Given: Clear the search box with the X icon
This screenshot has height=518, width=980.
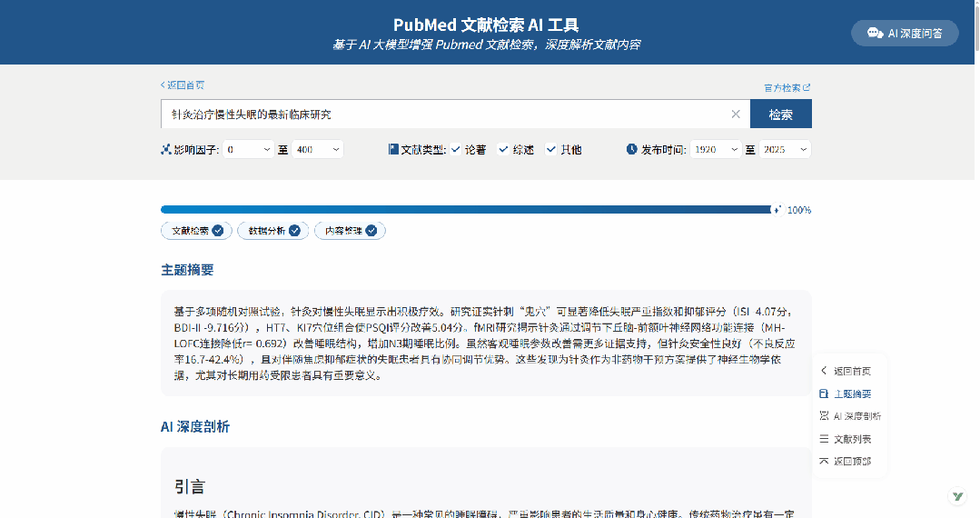Looking at the screenshot, I should point(736,114).
